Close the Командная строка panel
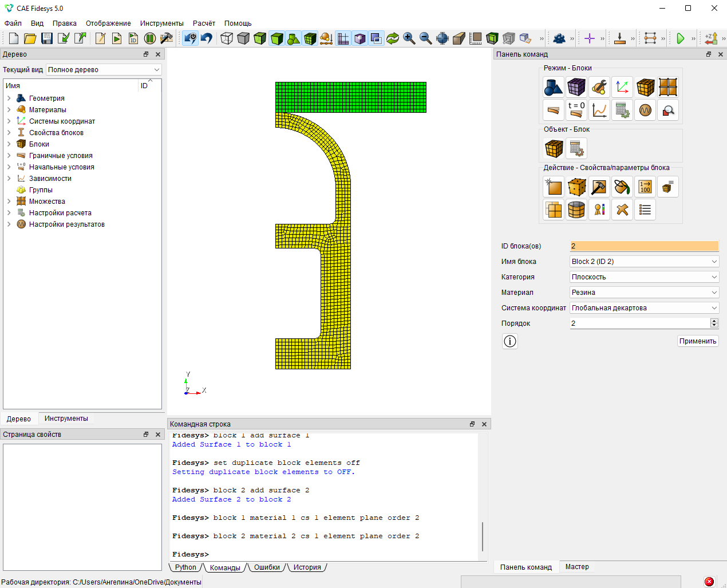 click(x=484, y=424)
